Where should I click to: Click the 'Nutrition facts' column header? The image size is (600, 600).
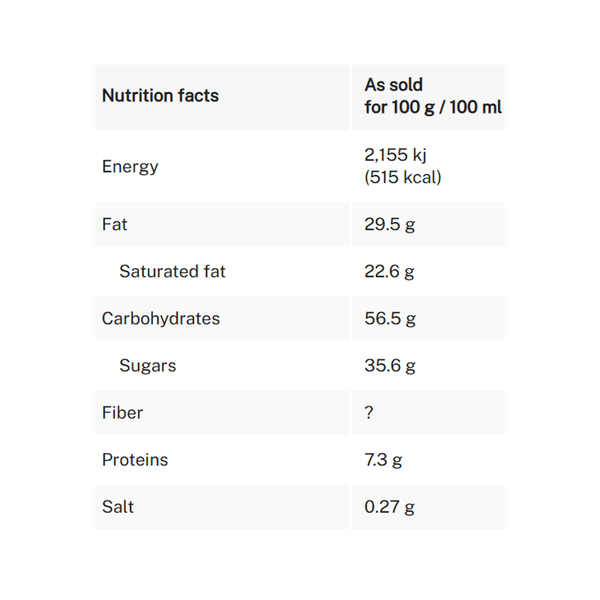tap(160, 96)
